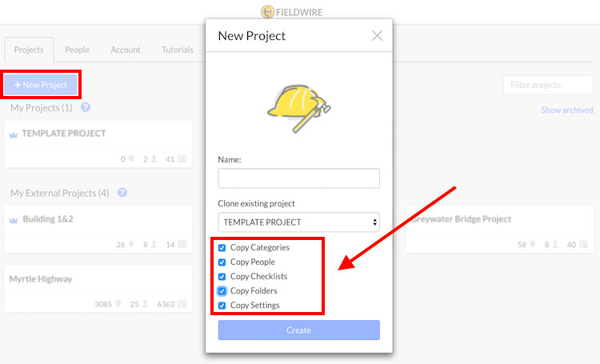Close the New Project dialog
Image resolution: width=600 pixels, height=364 pixels.
(377, 35)
